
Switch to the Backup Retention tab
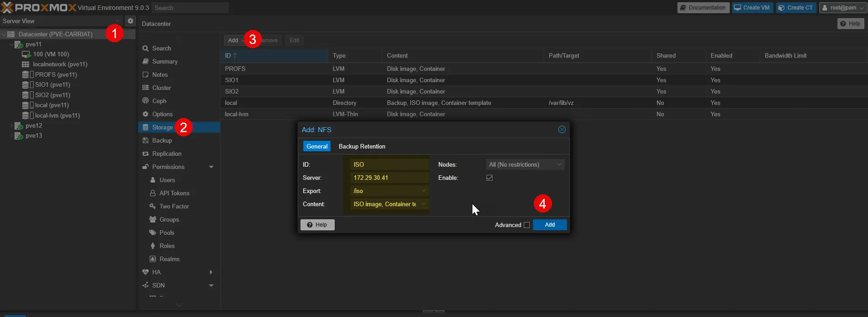(x=361, y=147)
